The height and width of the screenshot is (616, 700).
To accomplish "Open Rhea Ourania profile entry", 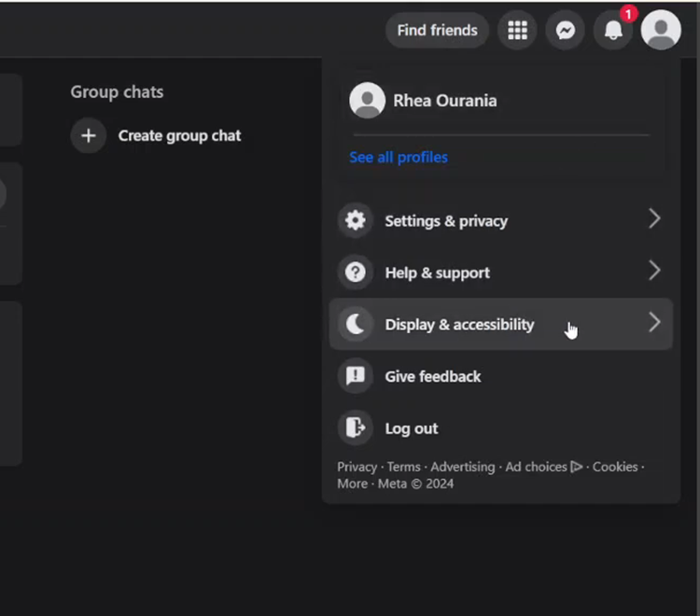I will point(501,101).
